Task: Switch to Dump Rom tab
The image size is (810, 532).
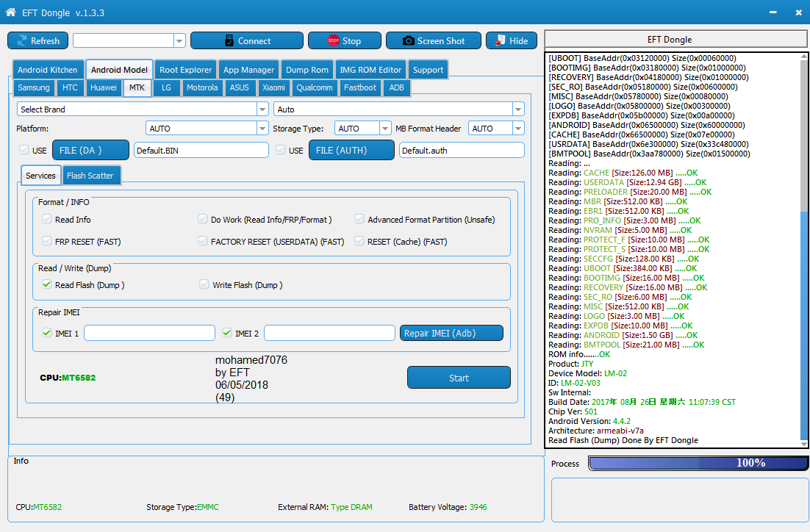Action: tap(307, 70)
